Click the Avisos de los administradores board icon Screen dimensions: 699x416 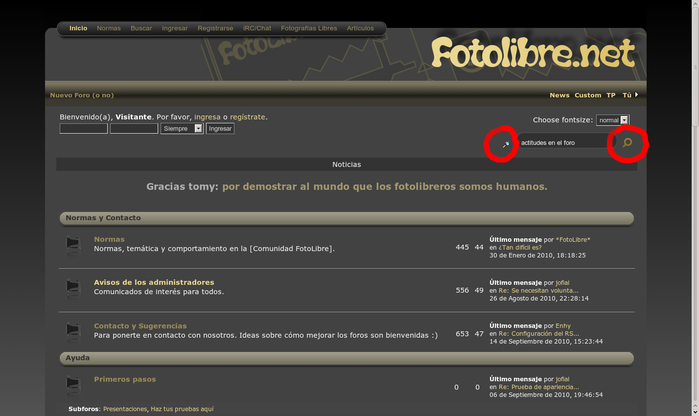(x=73, y=288)
